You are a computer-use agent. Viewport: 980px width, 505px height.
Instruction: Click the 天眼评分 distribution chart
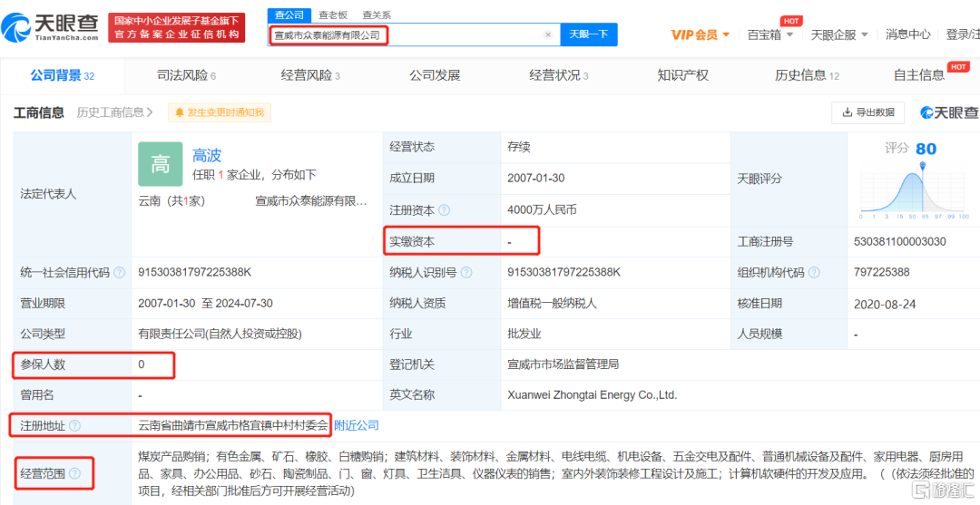coord(914,189)
